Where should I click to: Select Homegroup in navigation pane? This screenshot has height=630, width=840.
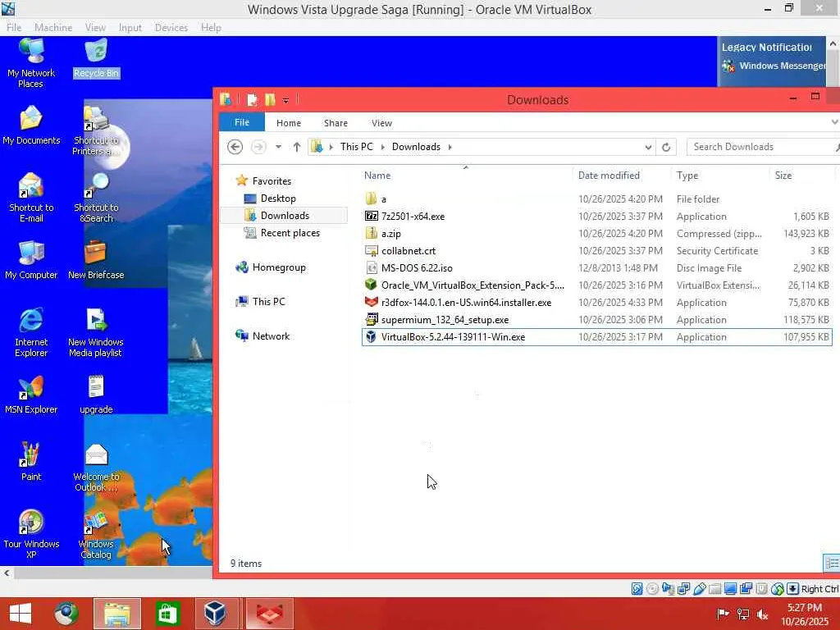(x=279, y=267)
